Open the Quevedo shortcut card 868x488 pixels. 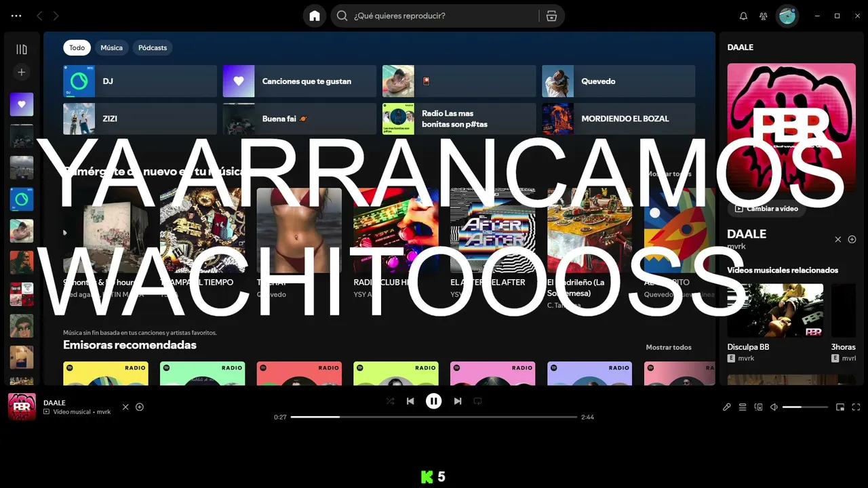click(x=618, y=81)
